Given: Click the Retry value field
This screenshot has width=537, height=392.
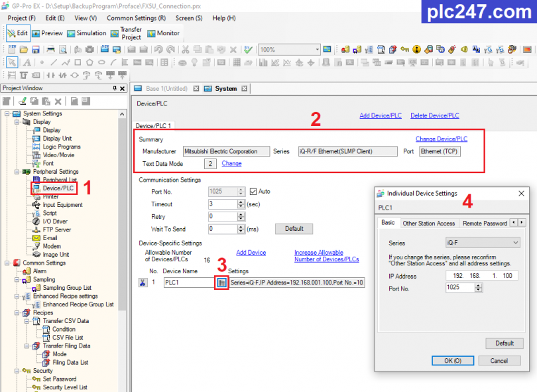Looking at the screenshot, I should point(223,216).
